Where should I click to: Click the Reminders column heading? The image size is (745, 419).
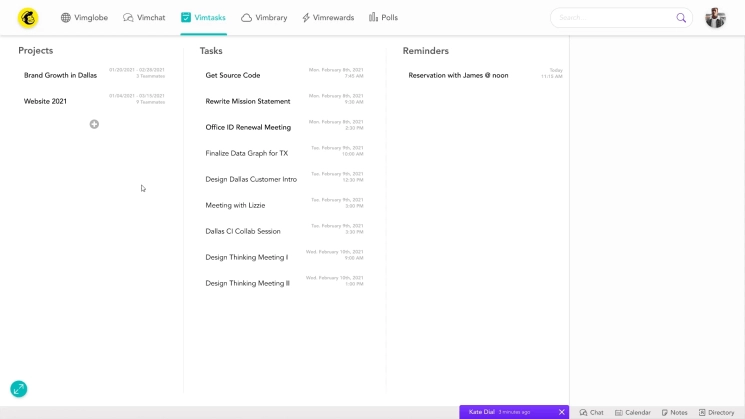tap(426, 50)
